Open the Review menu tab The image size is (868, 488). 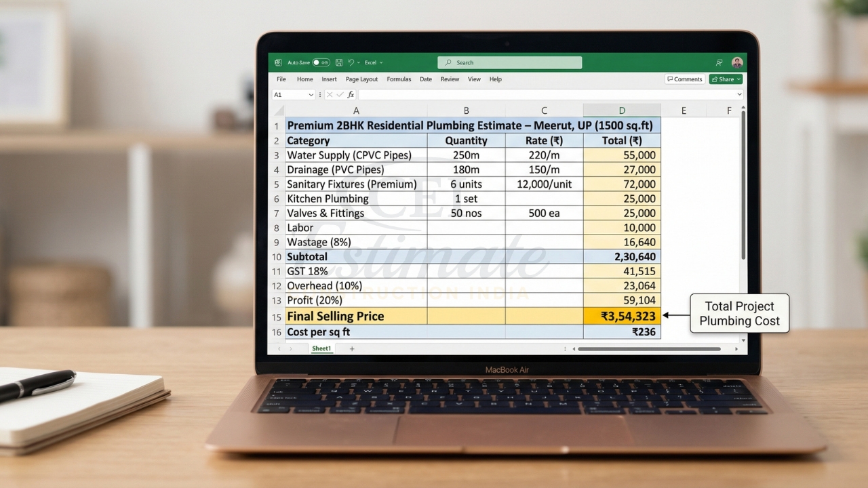(x=450, y=79)
